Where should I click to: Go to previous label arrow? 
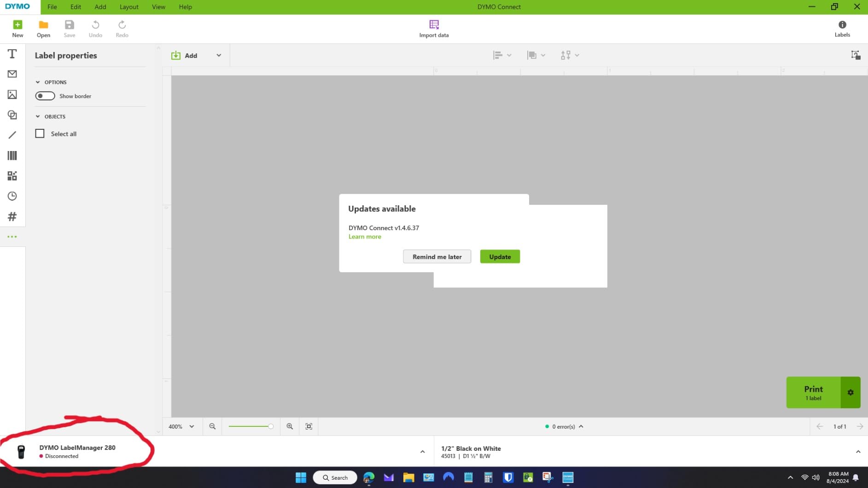pyautogui.click(x=820, y=426)
